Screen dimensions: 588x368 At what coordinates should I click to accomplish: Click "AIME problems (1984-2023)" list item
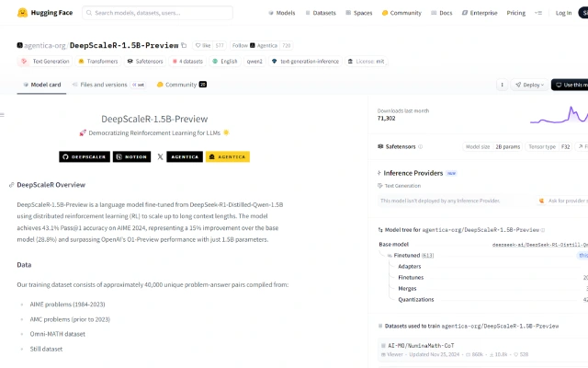pyautogui.click(x=67, y=305)
